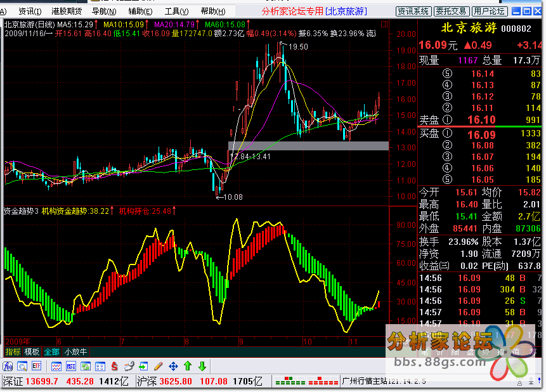This screenshot has height=392, width=546.
Task: Select the 指标 tab
Action: click(x=13, y=352)
